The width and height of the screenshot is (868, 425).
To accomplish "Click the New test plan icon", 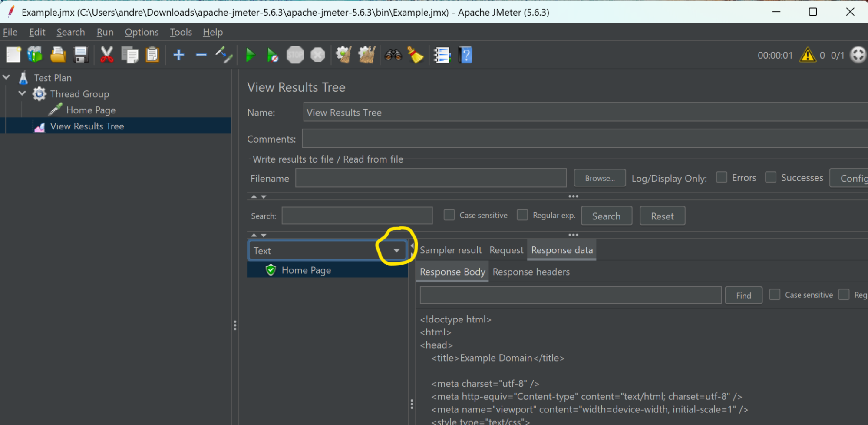I will [x=13, y=55].
